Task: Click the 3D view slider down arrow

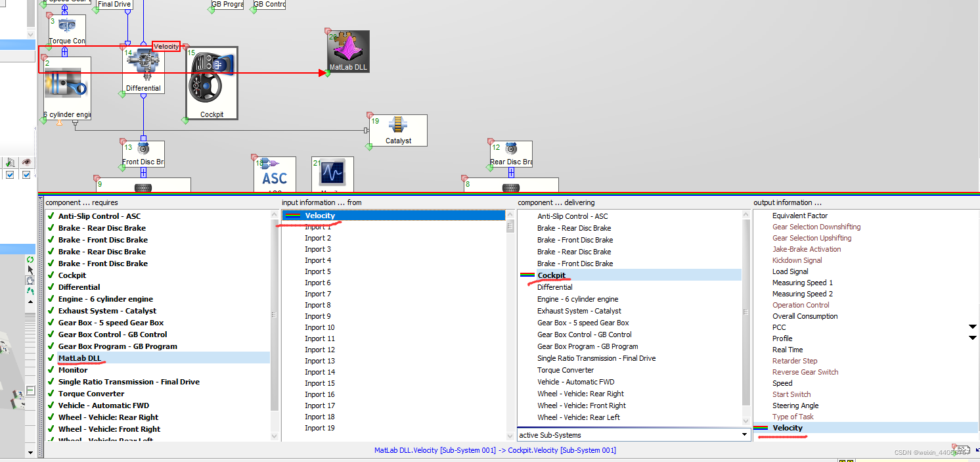Action: (30, 452)
